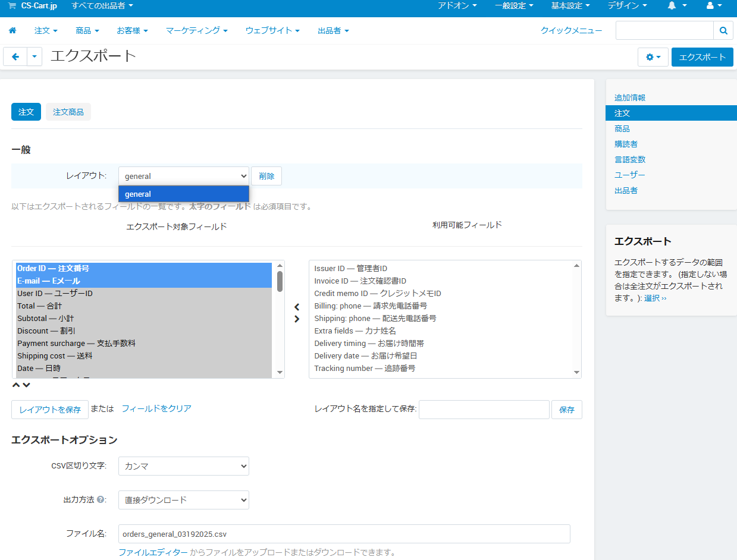Click left arrow to add field
Viewport: 737px width, 560px height.
pyautogui.click(x=297, y=307)
